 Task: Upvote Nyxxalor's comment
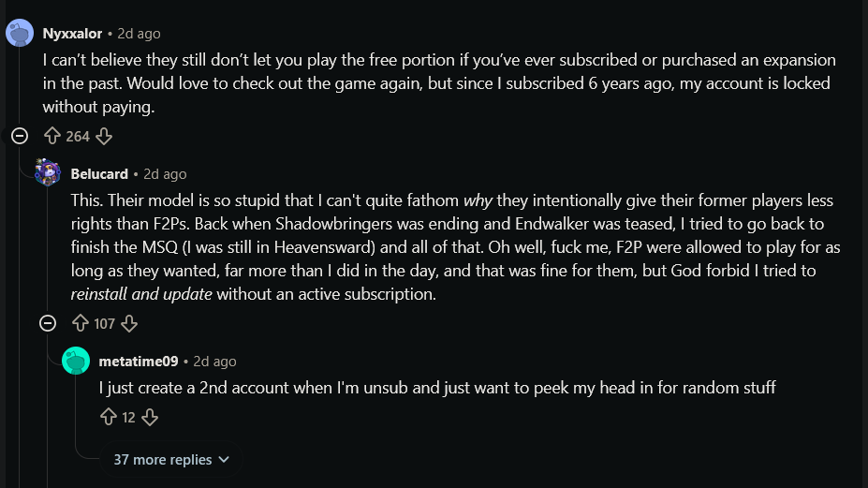coord(52,137)
